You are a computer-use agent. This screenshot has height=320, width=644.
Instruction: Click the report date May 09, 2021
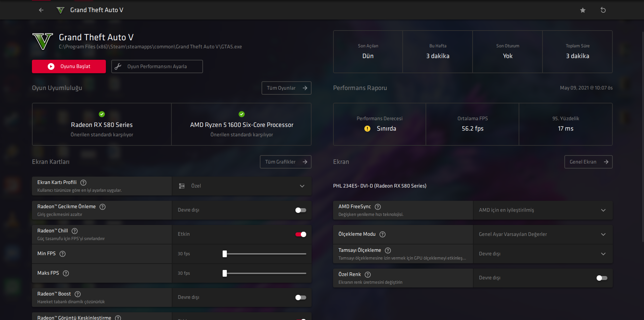tap(586, 88)
